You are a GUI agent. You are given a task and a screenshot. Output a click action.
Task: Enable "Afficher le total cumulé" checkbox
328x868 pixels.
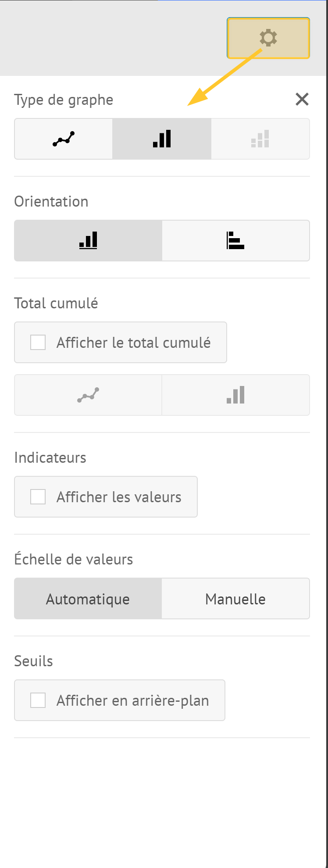[x=38, y=343]
